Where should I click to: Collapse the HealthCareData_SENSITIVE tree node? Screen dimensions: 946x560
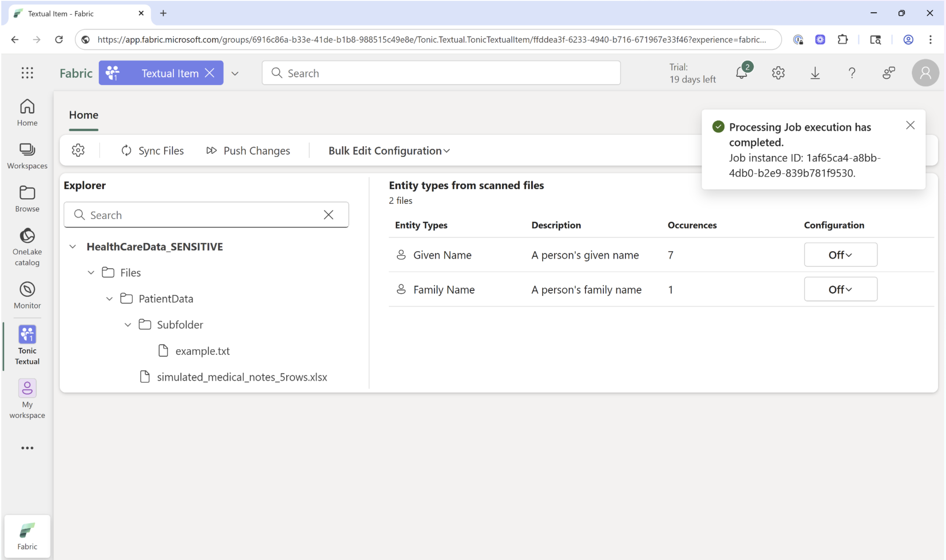pyautogui.click(x=72, y=246)
